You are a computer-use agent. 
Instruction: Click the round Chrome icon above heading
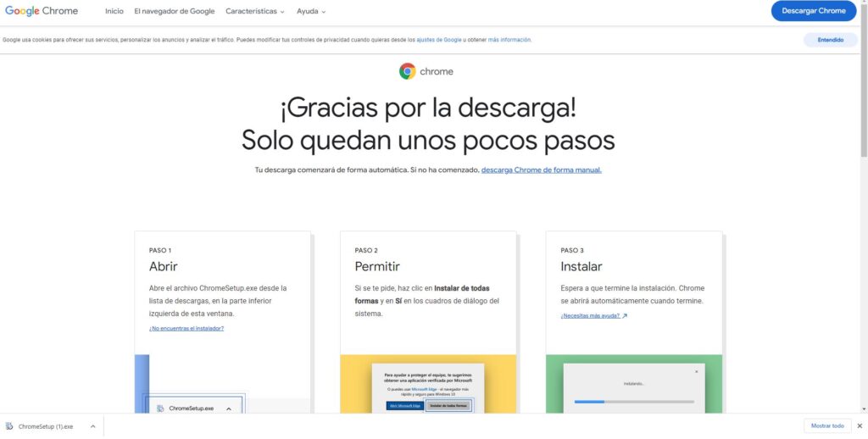pyautogui.click(x=408, y=71)
